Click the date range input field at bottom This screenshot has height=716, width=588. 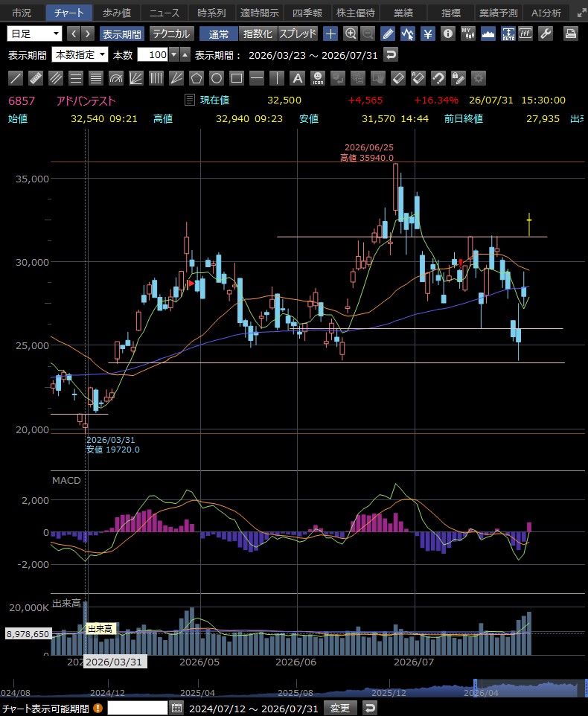tap(138, 709)
